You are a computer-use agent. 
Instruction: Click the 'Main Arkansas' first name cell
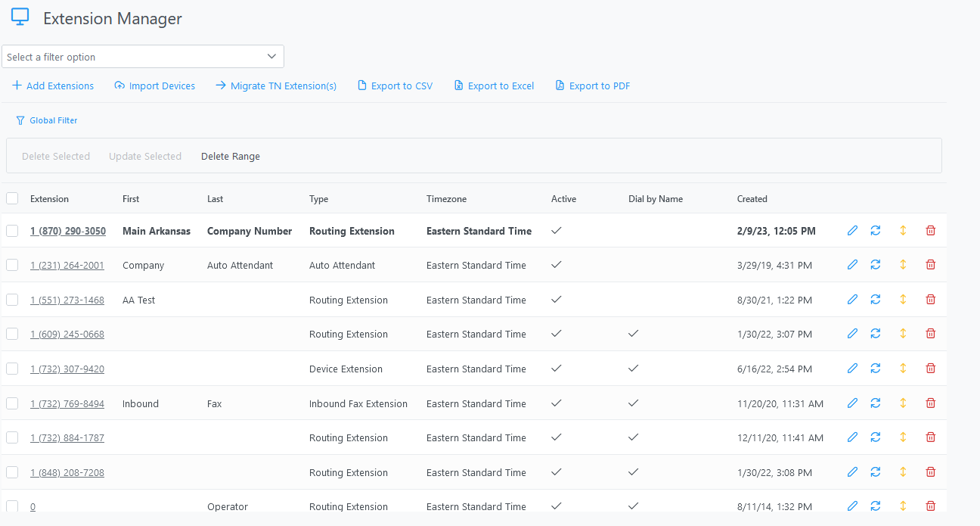pos(157,231)
